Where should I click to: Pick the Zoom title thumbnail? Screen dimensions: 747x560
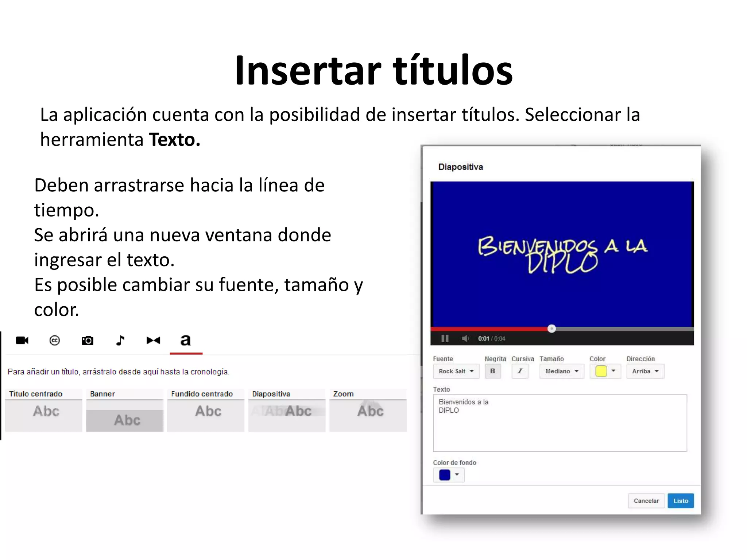point(368,411)
